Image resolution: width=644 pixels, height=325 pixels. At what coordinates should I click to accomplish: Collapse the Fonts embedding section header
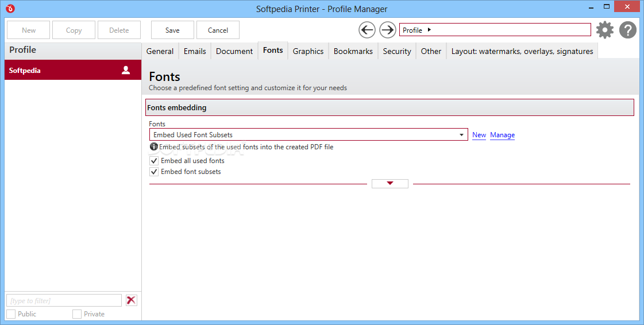point(390,107)
